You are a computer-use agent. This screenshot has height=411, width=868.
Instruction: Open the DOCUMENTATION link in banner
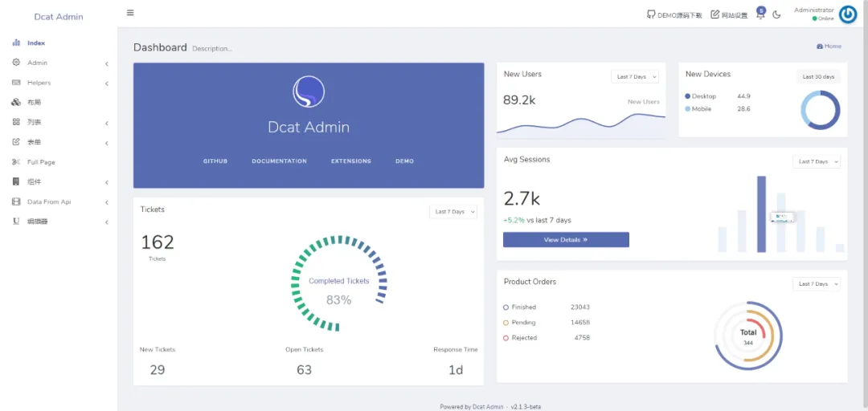pos(279,161)
